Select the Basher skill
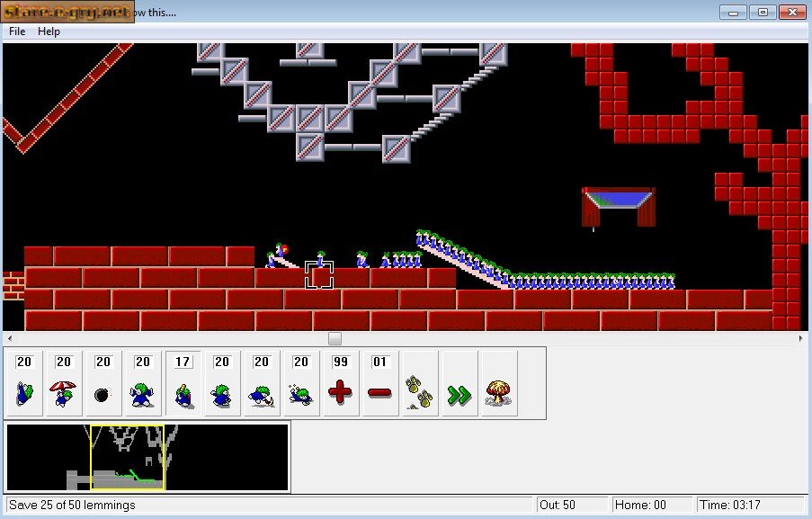Image resolution: width=812 pixels, height=519 pixels. tap(221, 383)
